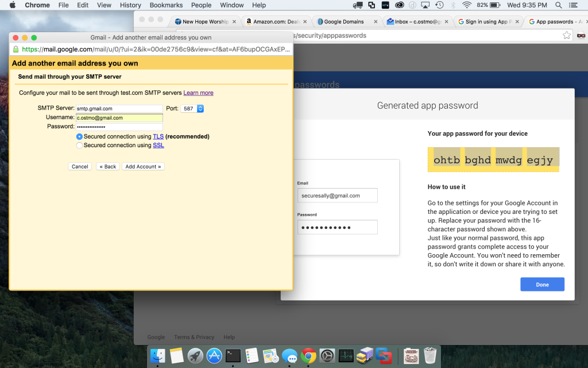Switch to App passwords tab
This screenshot has height=368, width=588.
(x=557, y=21)
